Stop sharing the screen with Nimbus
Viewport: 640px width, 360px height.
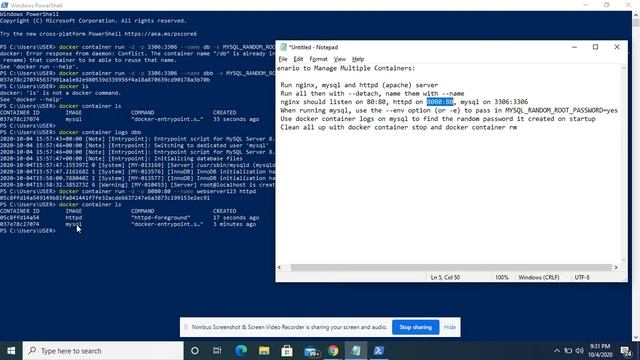416,327
